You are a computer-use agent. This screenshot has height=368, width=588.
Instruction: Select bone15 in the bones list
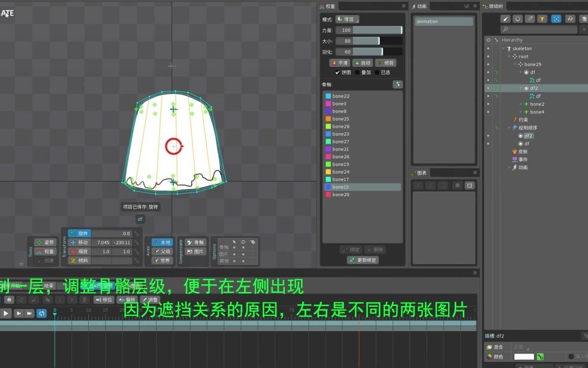pos(340,187)
